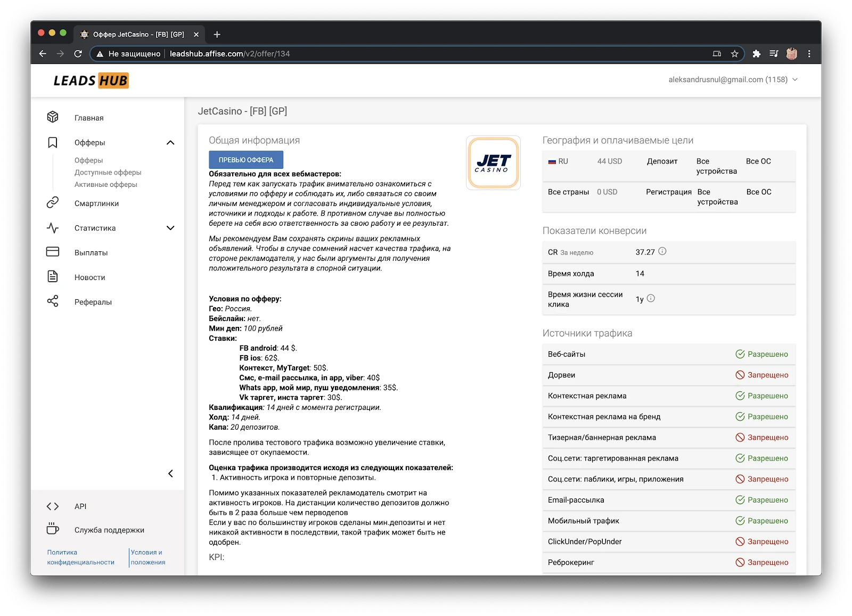Click the Leads Hub logo
This screenshot has height=616, width=852.
pyautogui.click(x=91, y=80)
